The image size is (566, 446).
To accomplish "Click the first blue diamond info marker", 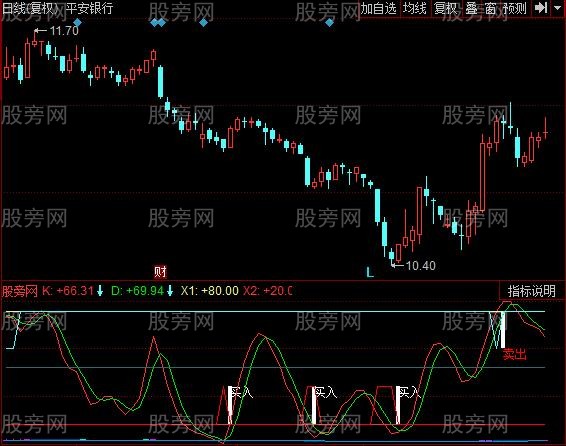I will [x=77, y=23].
